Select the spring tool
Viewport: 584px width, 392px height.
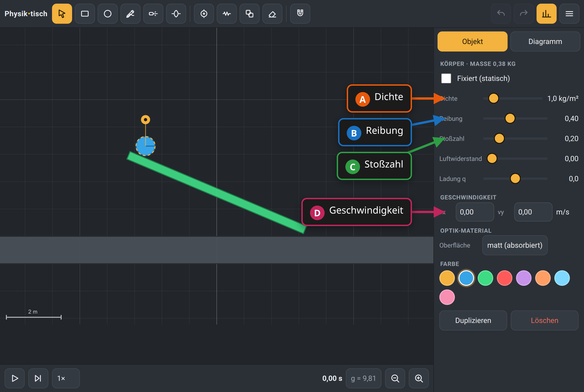click(x=227, y=13)
